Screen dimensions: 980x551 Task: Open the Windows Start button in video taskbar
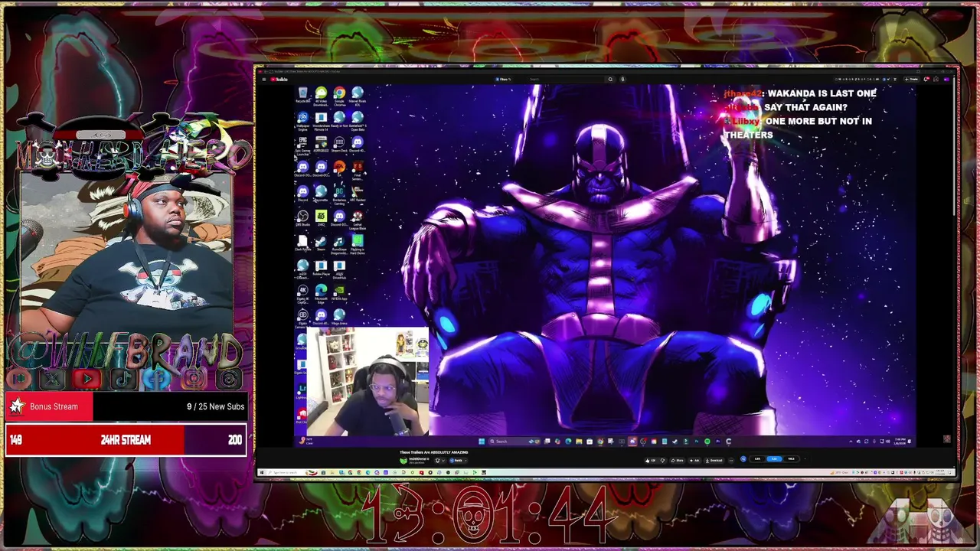click(482, 441)
